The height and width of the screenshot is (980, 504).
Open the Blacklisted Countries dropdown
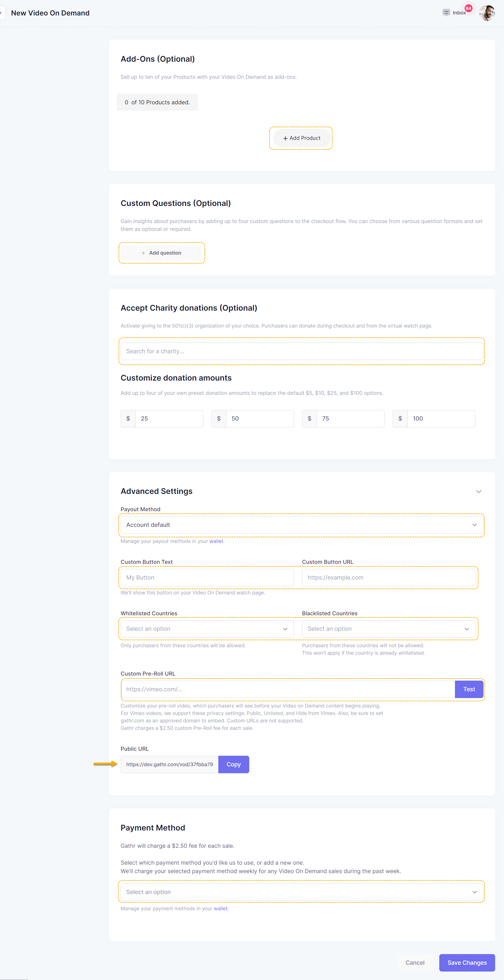(388, 629)
